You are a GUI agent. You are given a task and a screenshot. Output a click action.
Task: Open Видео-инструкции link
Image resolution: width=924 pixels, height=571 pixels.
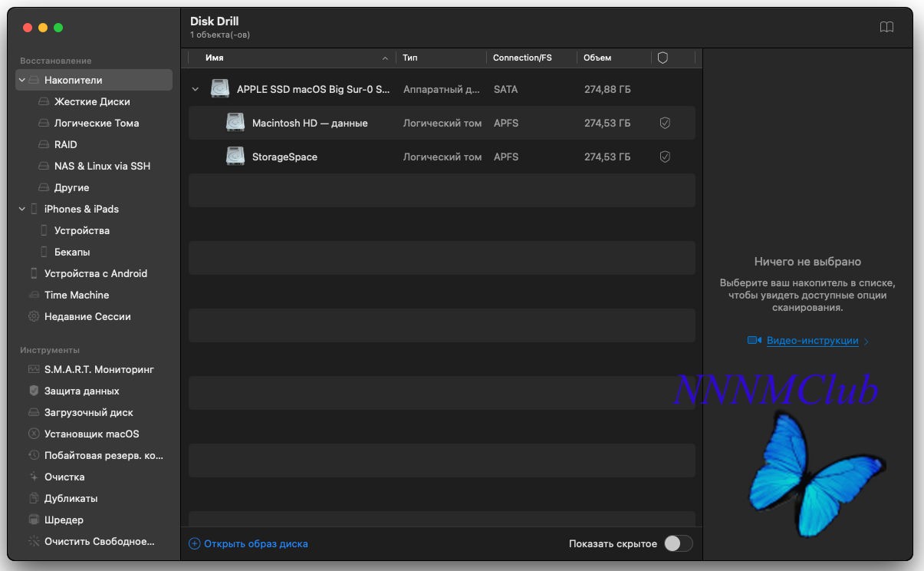coord(813,341)
